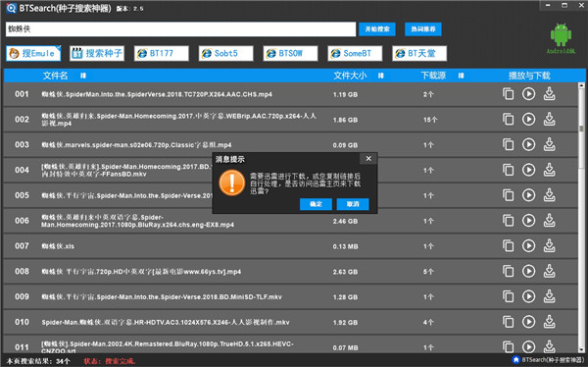
Task: Copy link of row 006 entry
Action: (508, 221)
